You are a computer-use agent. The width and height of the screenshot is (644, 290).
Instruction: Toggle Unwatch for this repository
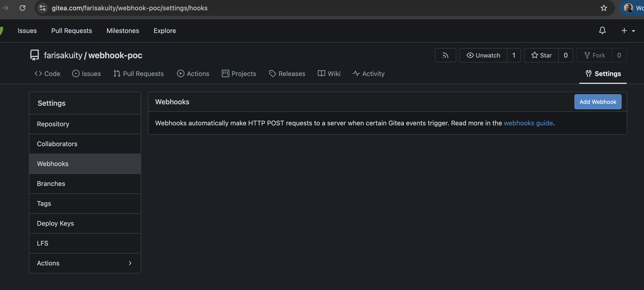pos(483,55)
